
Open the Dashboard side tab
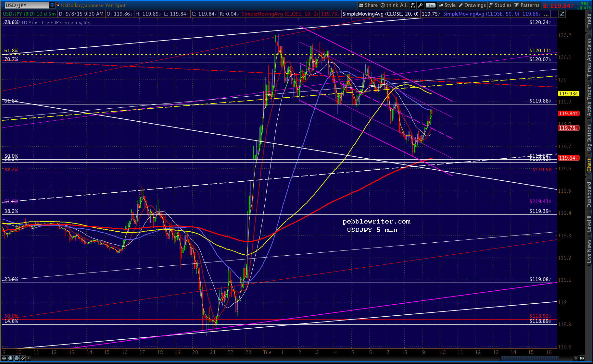(589, 194)
